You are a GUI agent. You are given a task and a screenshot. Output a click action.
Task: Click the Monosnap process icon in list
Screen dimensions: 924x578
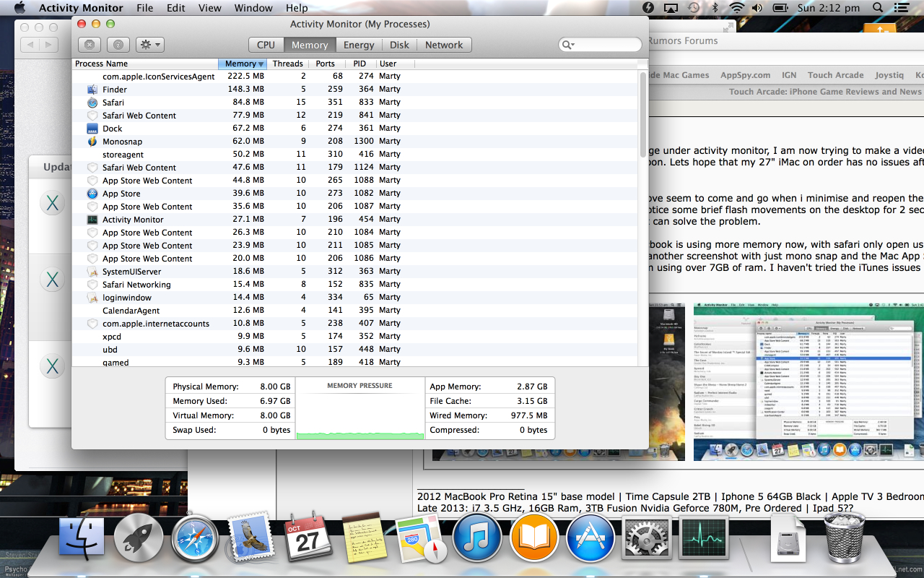pos(92,142)
